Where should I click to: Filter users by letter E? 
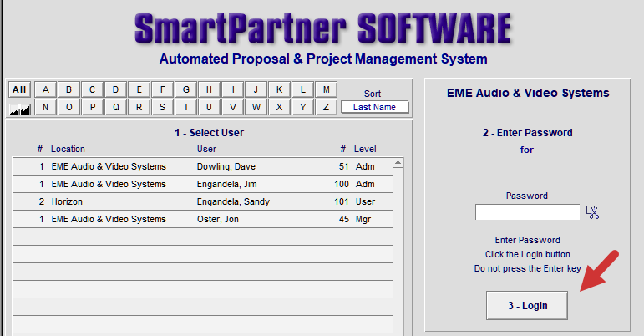pos(139,89)
